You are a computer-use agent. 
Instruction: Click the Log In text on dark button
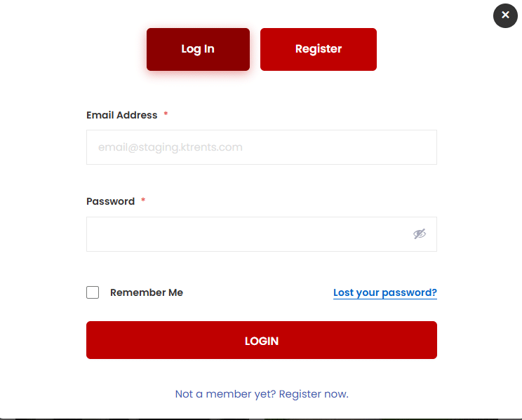tap(198, 49)
